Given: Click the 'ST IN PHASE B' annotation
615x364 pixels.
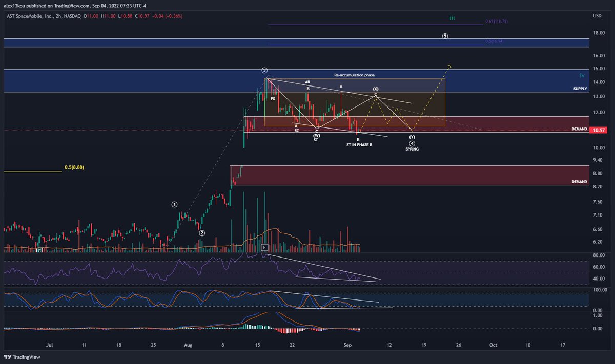Looking at the screenshot, I should tap(359, 145).
